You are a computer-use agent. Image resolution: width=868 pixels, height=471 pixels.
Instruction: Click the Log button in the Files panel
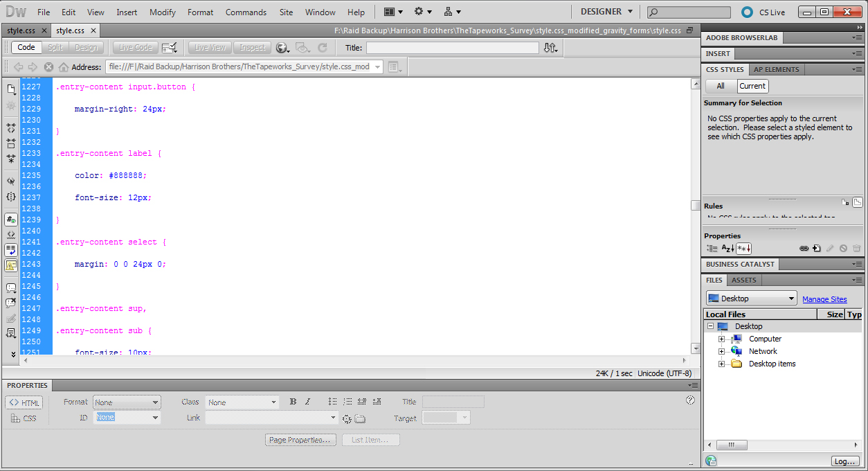pyautogui.click(x=844, y=461)
